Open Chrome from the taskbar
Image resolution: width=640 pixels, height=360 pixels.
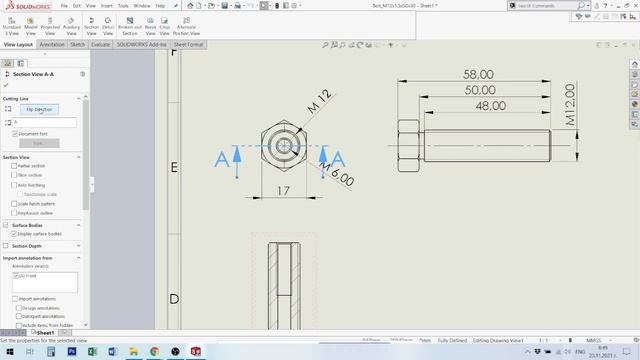click(x=154, y=351)
